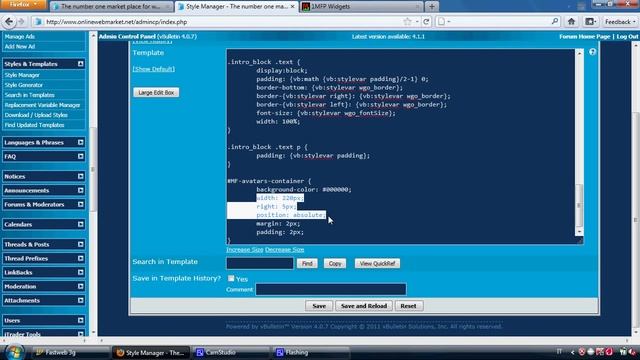
Task: Open Add New Ad in sidebar
Action: (x=20, y=47)
